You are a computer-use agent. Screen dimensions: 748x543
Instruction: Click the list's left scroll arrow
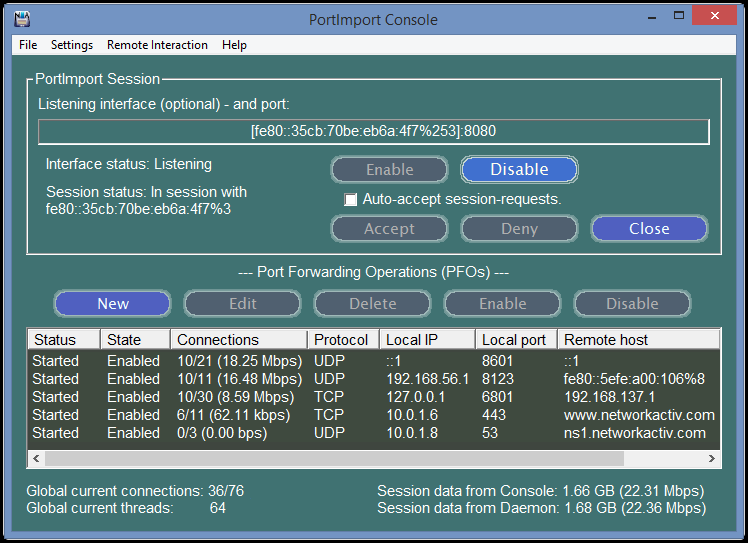coord(35,459)
